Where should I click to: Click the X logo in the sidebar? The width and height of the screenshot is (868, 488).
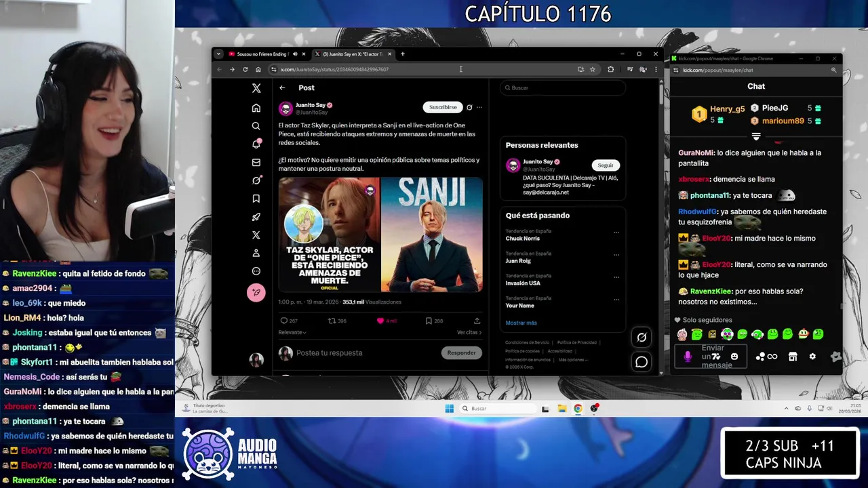[x=256, y=88]
